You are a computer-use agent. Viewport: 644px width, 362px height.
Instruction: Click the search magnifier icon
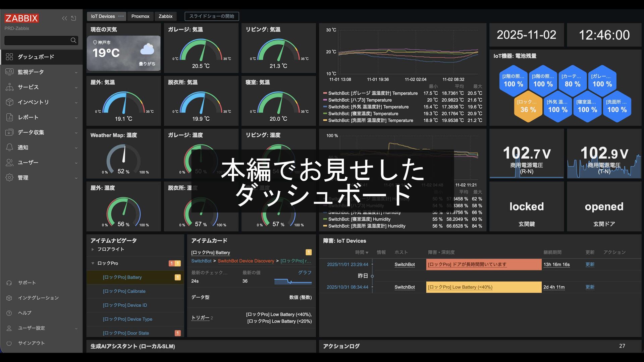tap(73, 41)
